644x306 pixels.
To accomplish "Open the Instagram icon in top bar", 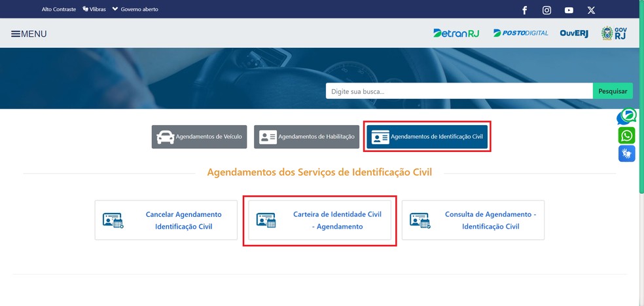I will point(546,10).
